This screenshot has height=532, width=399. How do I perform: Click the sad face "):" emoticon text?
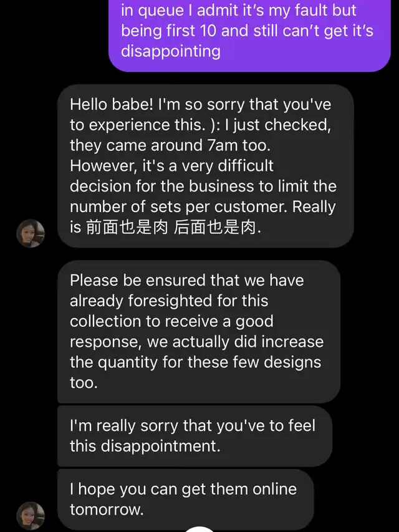coord(214,125)
